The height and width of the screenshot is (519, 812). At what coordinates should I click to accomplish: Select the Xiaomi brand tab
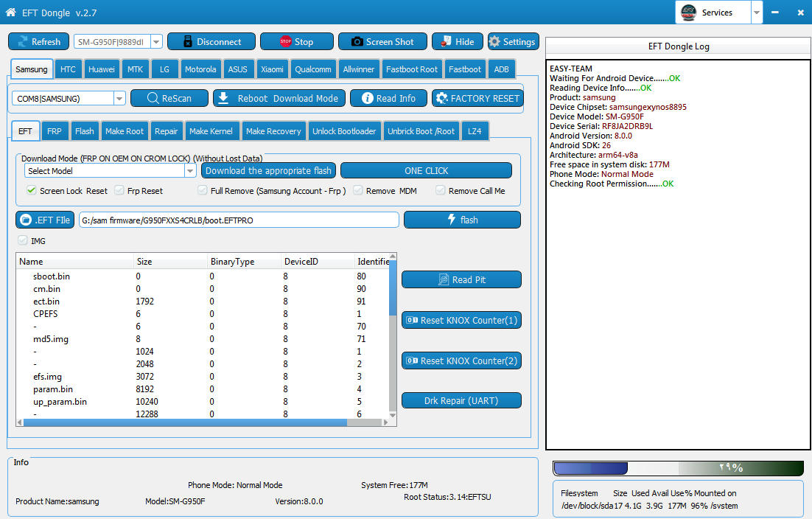pos(272,69)
